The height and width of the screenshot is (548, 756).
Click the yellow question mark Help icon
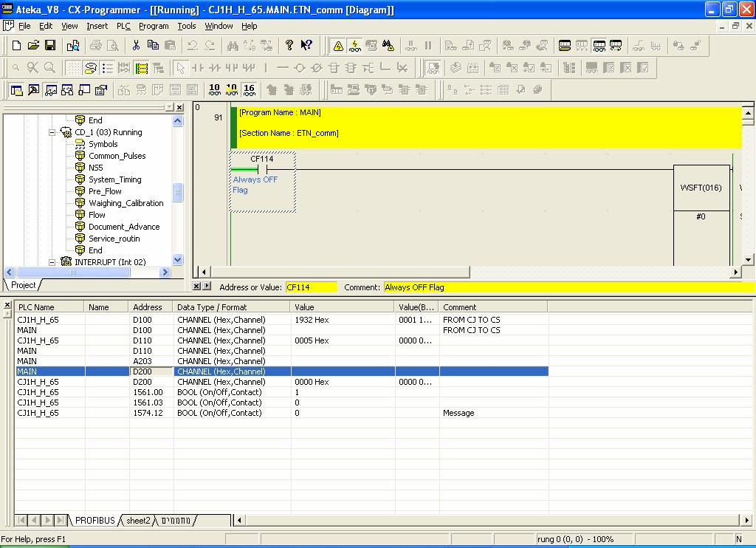tap(289, 45)
